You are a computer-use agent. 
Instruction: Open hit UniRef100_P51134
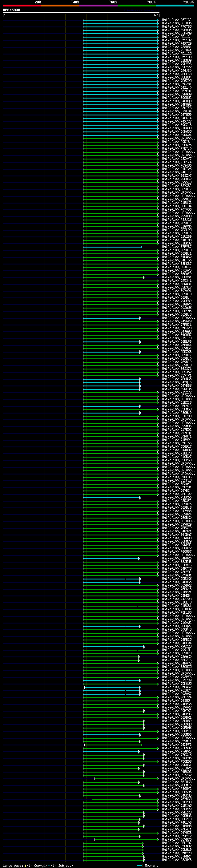177,37
